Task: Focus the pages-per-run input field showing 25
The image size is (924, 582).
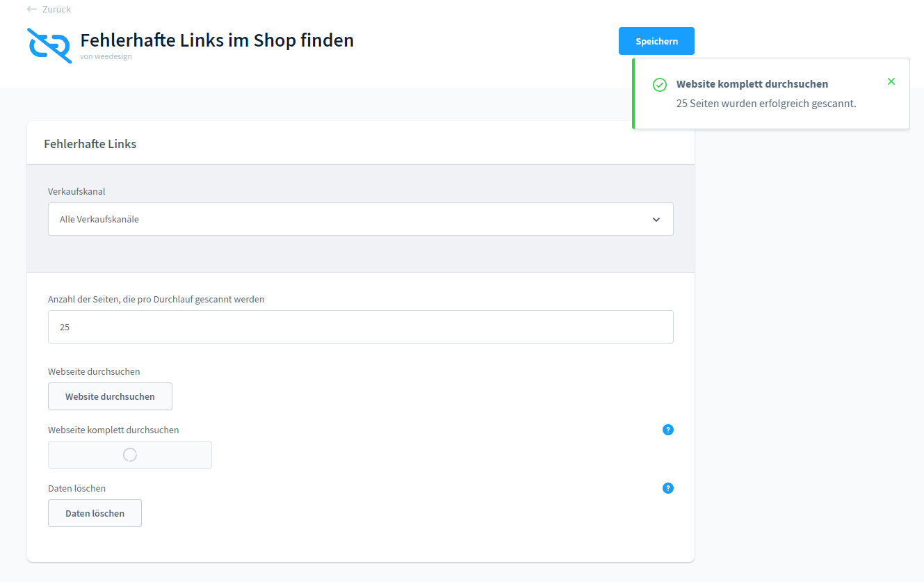Action: [361, 327]
